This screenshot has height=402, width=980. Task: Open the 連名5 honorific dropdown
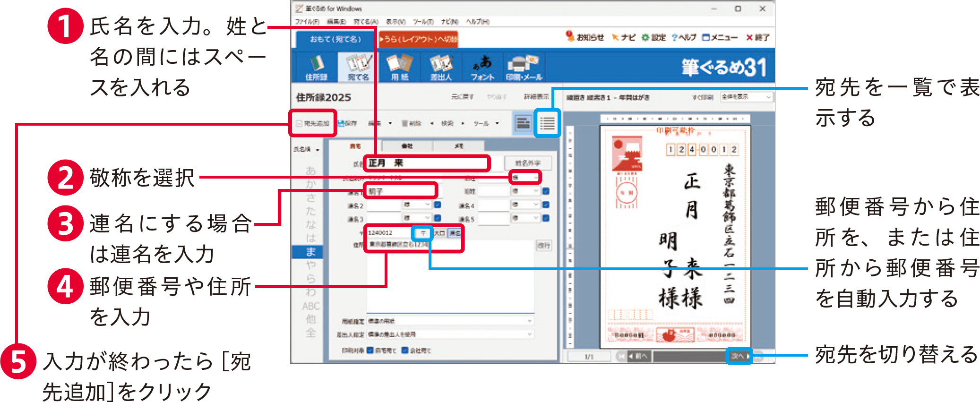click(525, 218)
